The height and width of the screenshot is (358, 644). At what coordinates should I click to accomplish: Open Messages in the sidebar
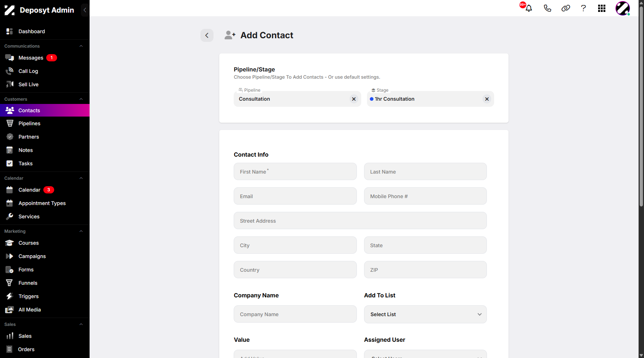[45, 58]
